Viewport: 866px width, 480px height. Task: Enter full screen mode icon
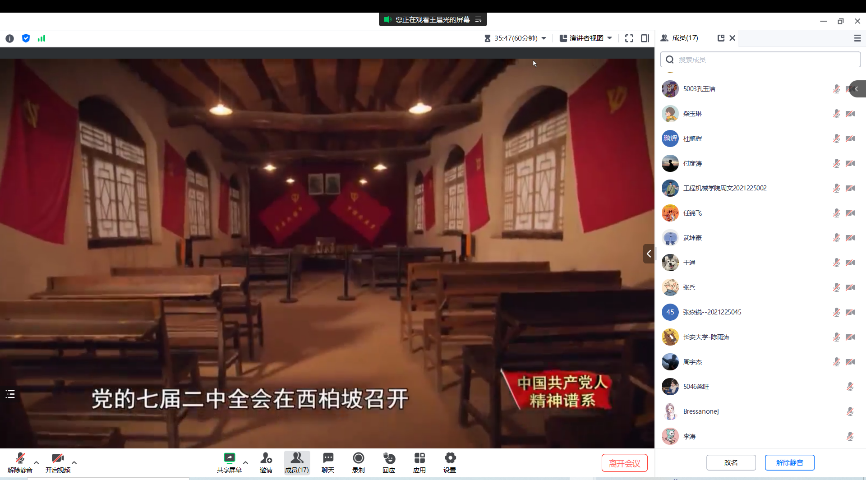pos(629,38)
